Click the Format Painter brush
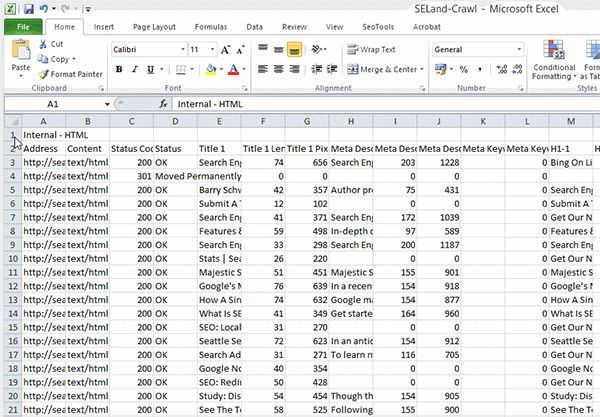Image resolution: width=600 pixels, height=417 pixels. click(43, 74)
